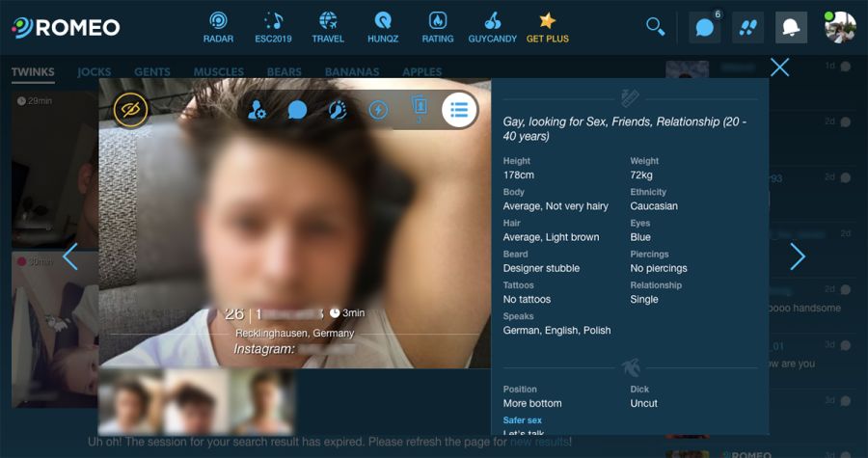Open search with the magnifier icon
This screenshot has height=458, width=868.
[x=656, y=27]
